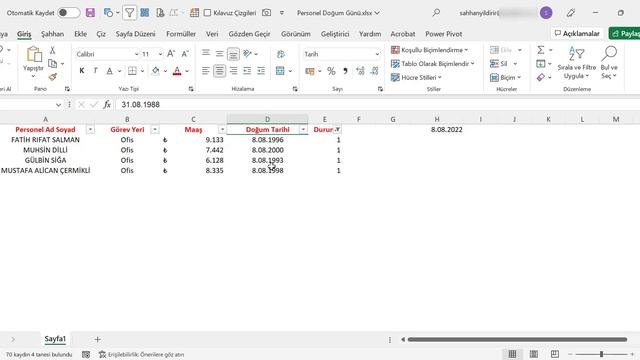Image resolution: width=640 pixels, height=360 pixels.
Task: Open filter dropdown for Görev Yeri
Action: click(155, 129)
